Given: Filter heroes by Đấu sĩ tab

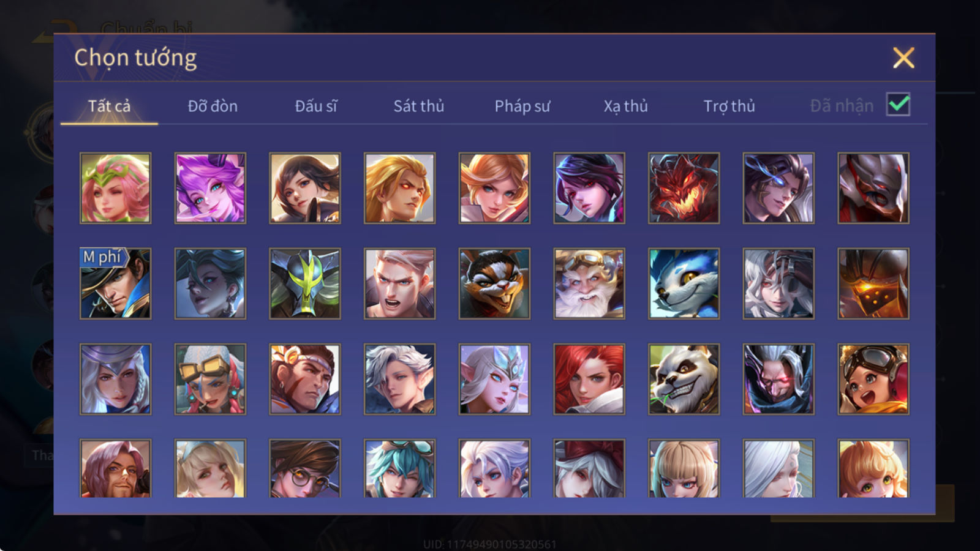Looking at the screenshot, I should (315, 106).
